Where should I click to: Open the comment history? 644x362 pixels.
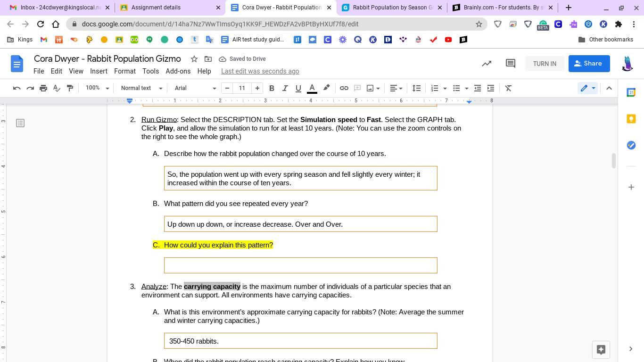[x=511, y=64]
